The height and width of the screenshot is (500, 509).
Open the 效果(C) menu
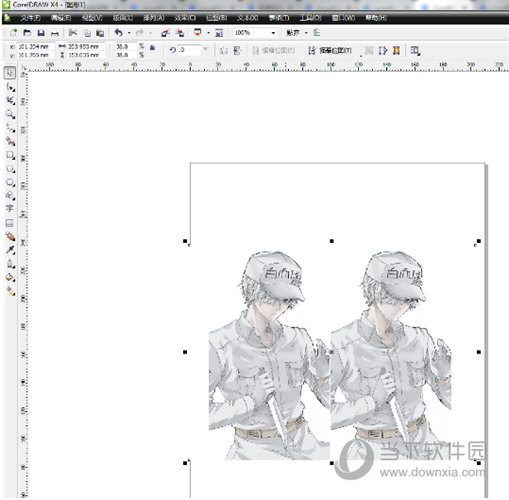coord(185,18)
